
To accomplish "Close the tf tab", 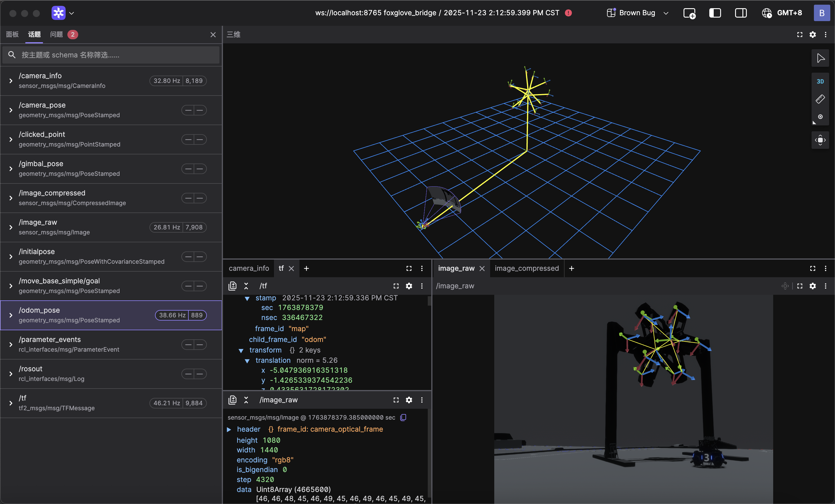I will pyautogui.click(x=292, y=268).
